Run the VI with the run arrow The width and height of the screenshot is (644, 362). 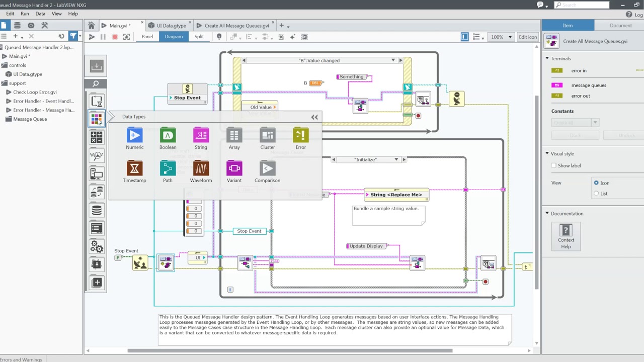coord(92,37)
